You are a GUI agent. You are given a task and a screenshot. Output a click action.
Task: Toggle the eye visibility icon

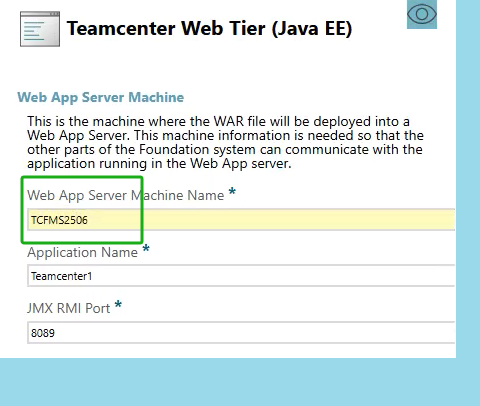click(422, 14)
